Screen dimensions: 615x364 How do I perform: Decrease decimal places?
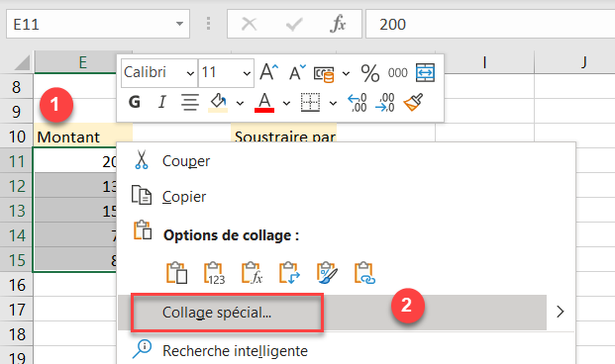click(x=385, y=103)
